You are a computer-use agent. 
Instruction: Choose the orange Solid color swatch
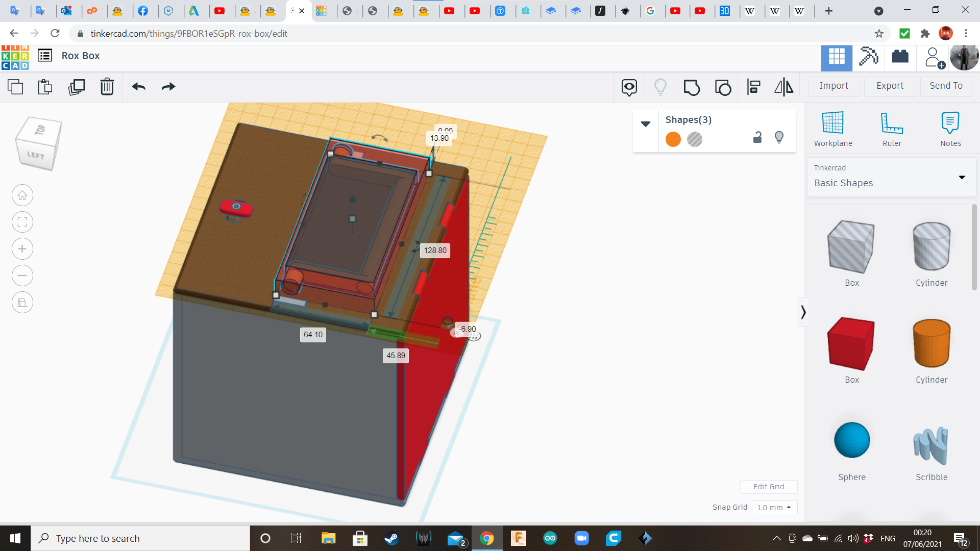(x=673, y=139)
